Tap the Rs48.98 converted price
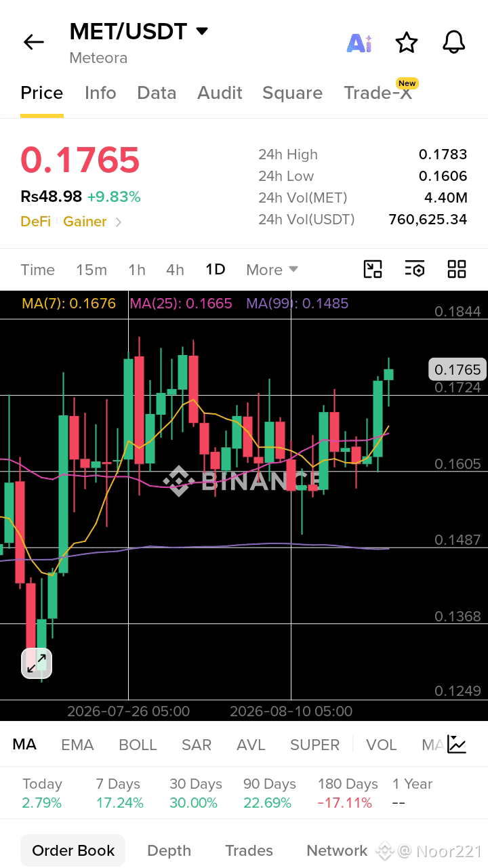 pyautogui.click(x=51, y=197)
